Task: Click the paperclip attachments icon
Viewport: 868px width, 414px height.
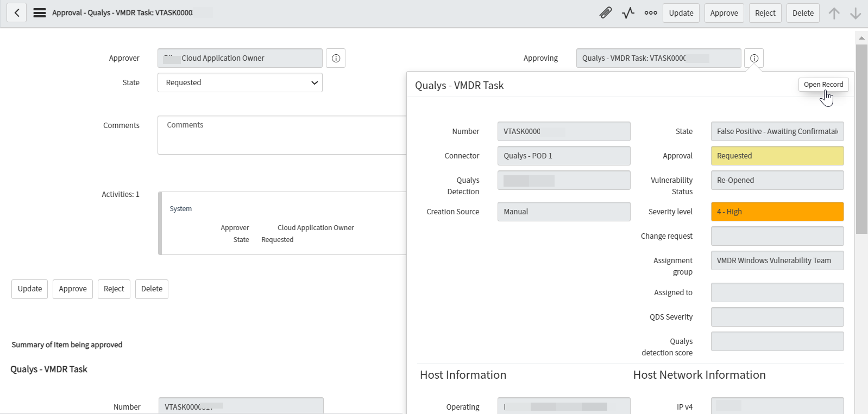Action: click(605, 13)
